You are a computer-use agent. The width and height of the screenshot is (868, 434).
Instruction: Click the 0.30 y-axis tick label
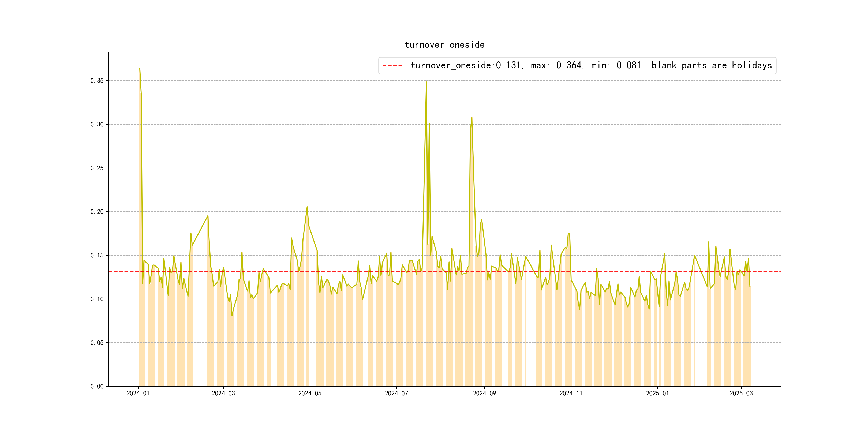coord(97,124)
